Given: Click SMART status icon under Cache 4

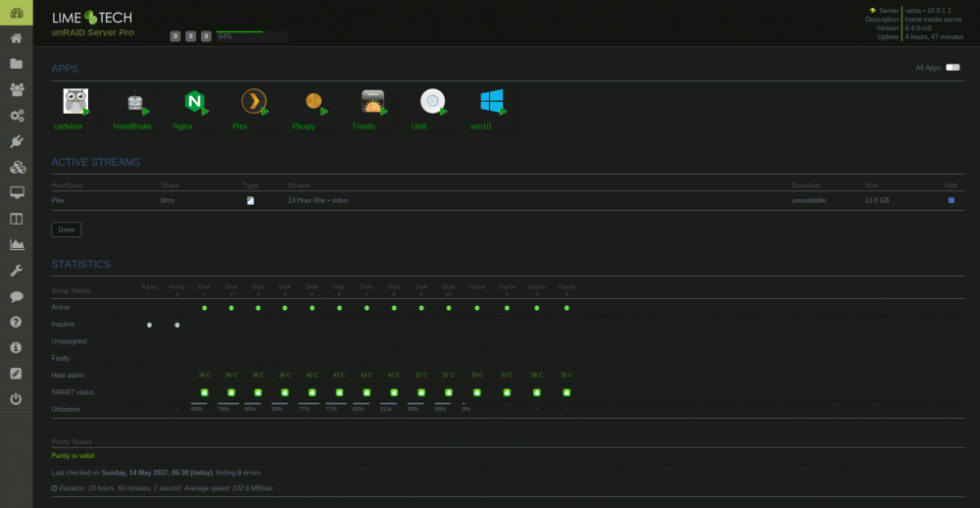Looking at the screenshot, I should [566, 392].
